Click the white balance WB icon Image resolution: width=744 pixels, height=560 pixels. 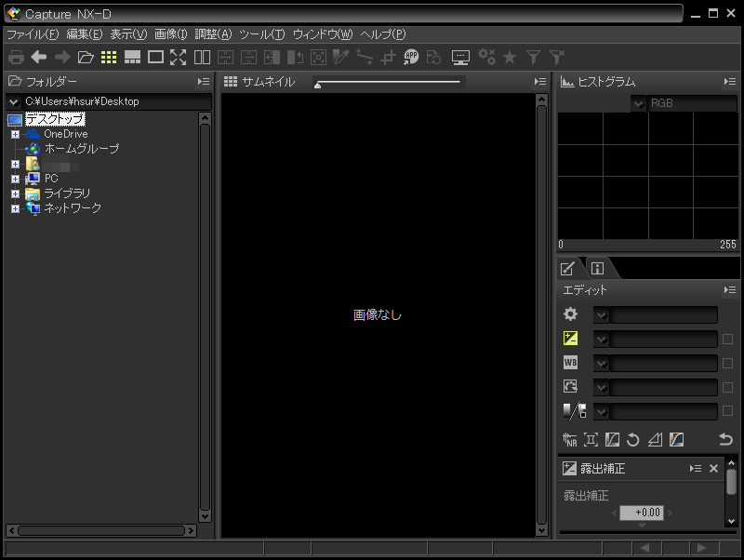(571, 363)
